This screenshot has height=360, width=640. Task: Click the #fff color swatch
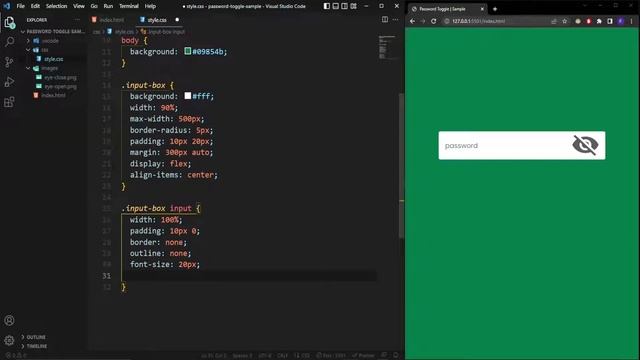[188, 96]
